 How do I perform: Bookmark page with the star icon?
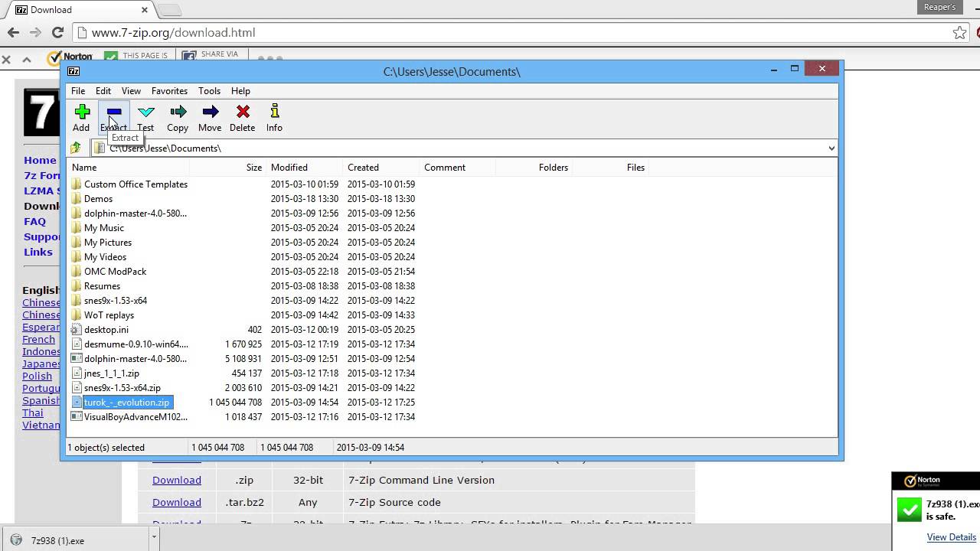tap(959, 32)
